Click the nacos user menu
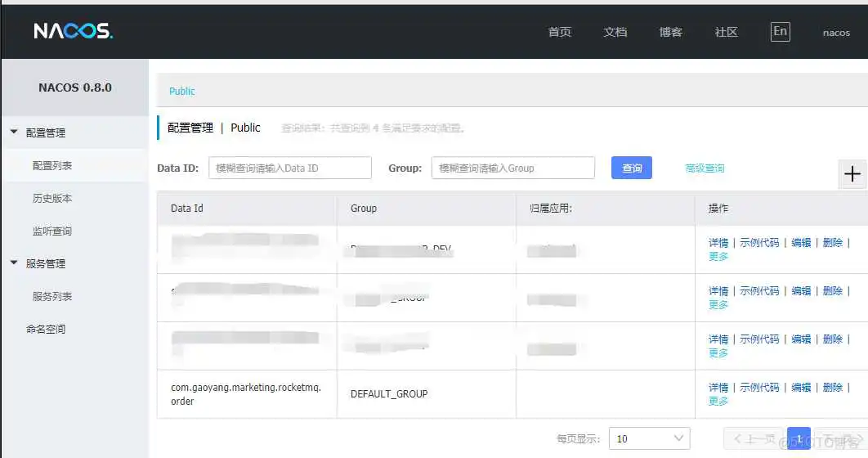 836,33
